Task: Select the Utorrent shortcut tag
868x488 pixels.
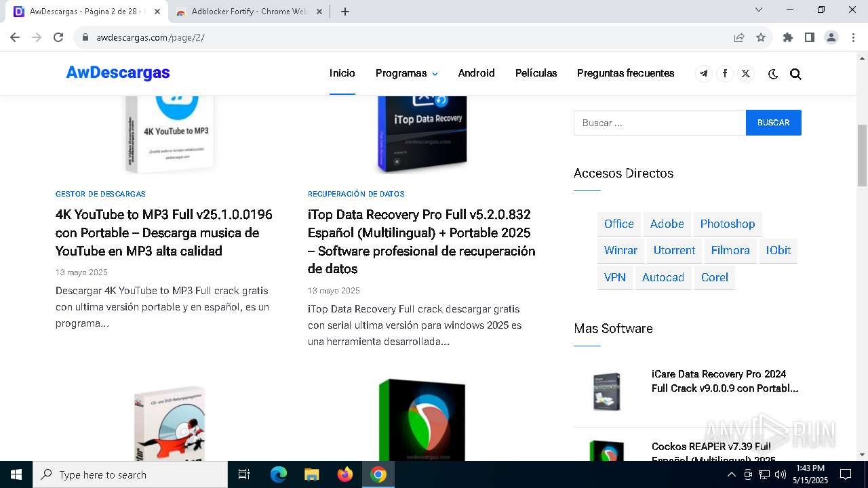Action: pyautogui.click(x=674, y=250)
